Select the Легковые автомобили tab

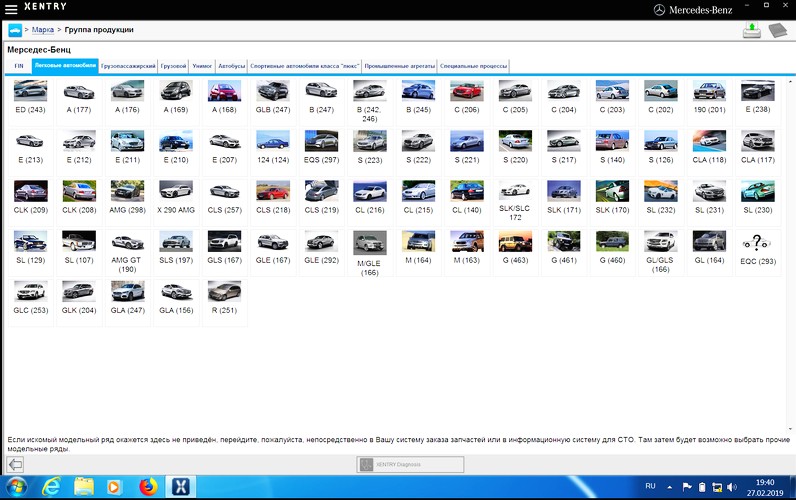(x=65, y=66)
